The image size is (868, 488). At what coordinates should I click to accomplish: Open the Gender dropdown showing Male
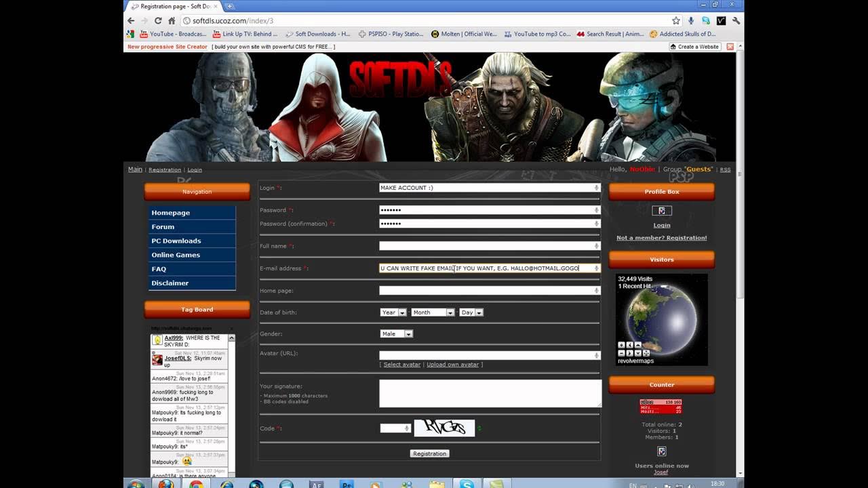(x=396, y=333)
